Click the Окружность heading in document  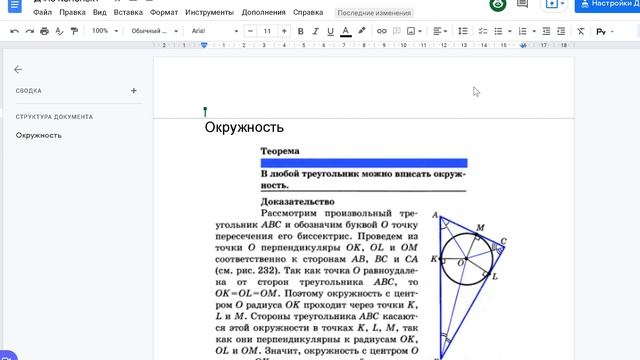click(x=244, y=127)
